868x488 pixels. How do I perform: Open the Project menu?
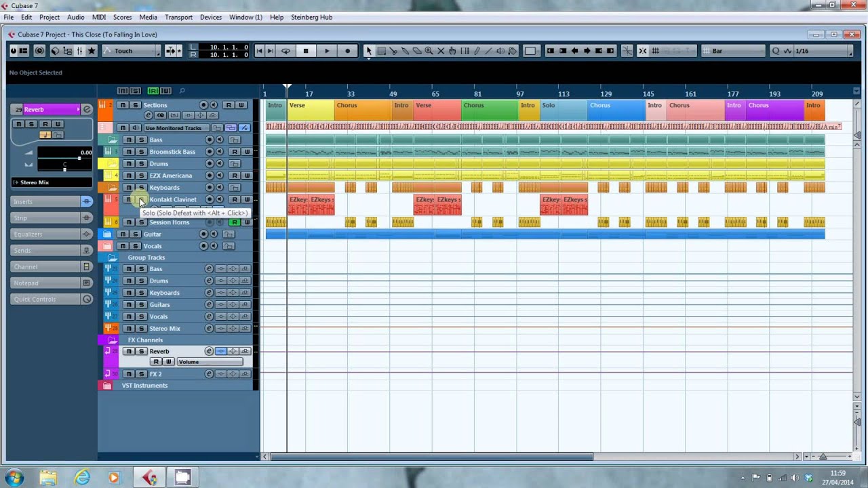tap(50, 17)
